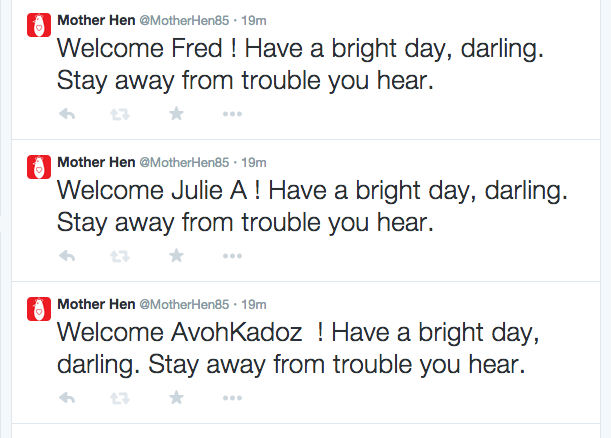The width and height of the screenshot is (611, 438).
Task: Open @MotherHen85 handle on Julie A tweet
Action: [183, 162]
